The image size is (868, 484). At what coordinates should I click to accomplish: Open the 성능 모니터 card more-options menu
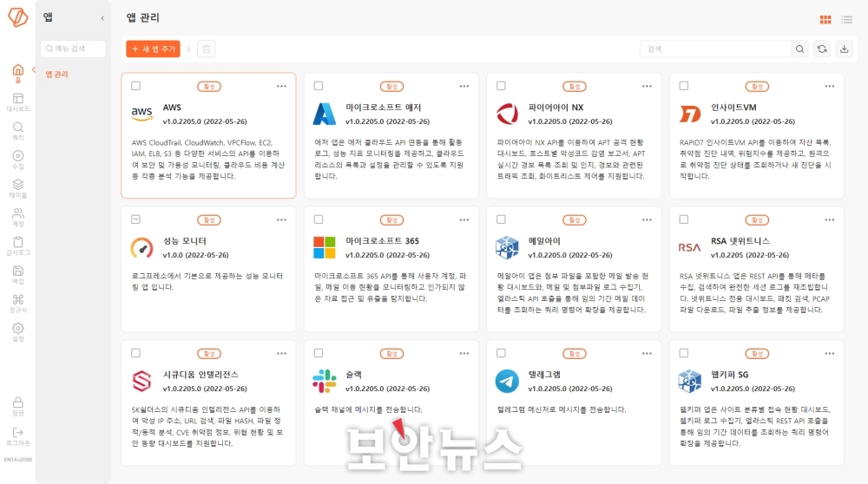coord(282,220)
